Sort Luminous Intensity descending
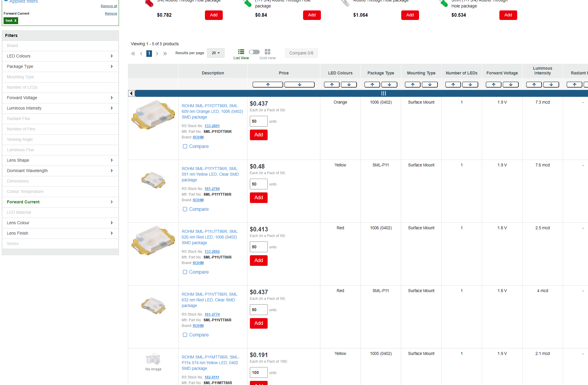The image size is (588, 385). pyautogui.click(x=551, y=85)
